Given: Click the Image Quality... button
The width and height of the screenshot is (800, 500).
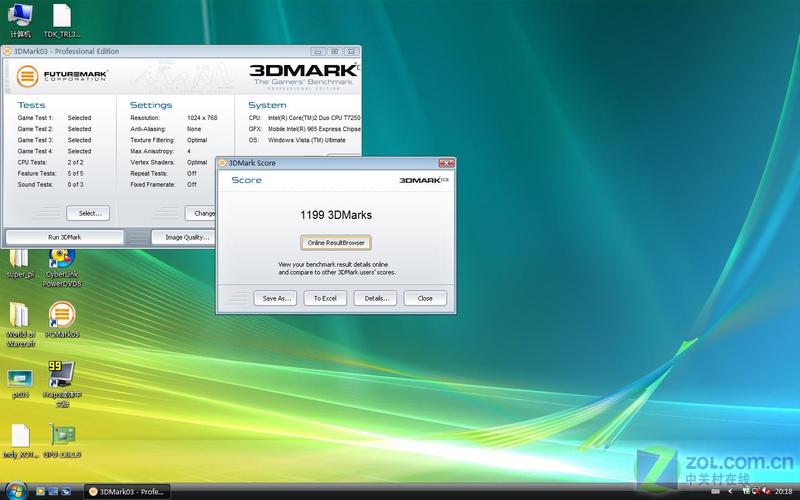Looking at the screenshot, I should [184, 237].
